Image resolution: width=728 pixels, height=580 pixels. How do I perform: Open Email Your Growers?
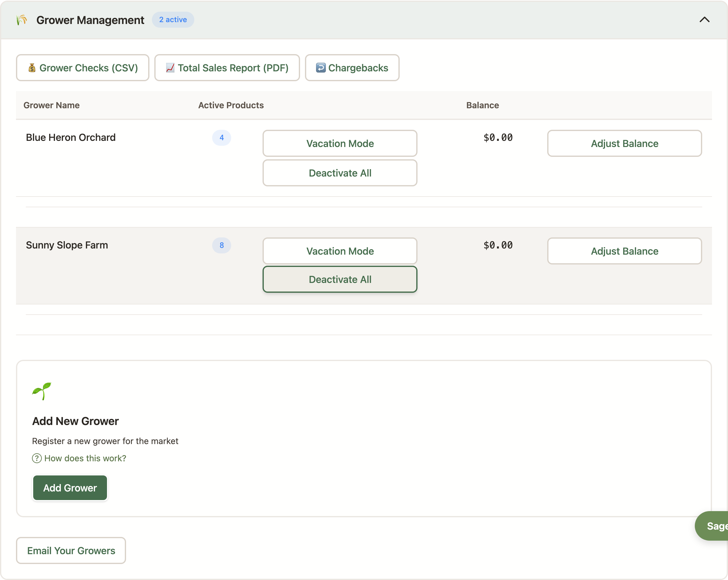point(71,550)
